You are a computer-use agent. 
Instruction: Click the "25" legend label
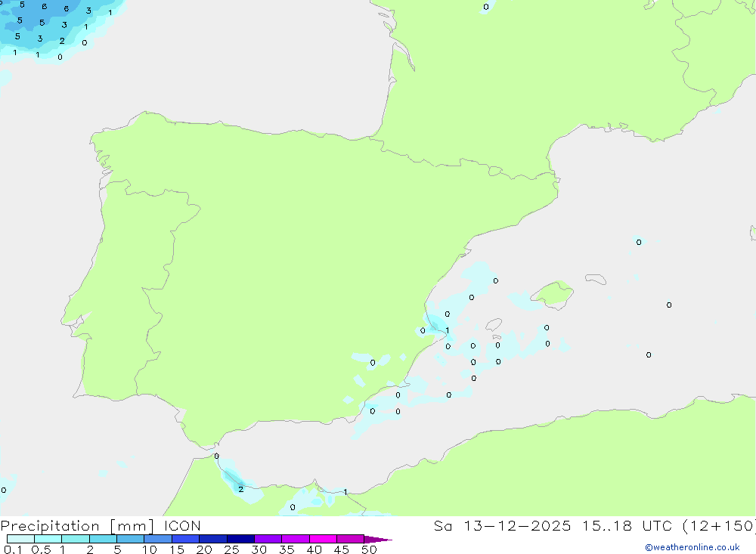point(231,549)
